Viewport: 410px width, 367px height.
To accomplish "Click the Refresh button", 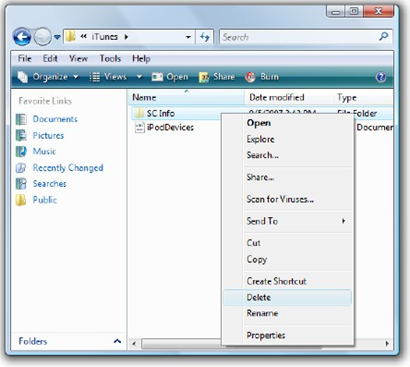I will [x=205, y=37].
